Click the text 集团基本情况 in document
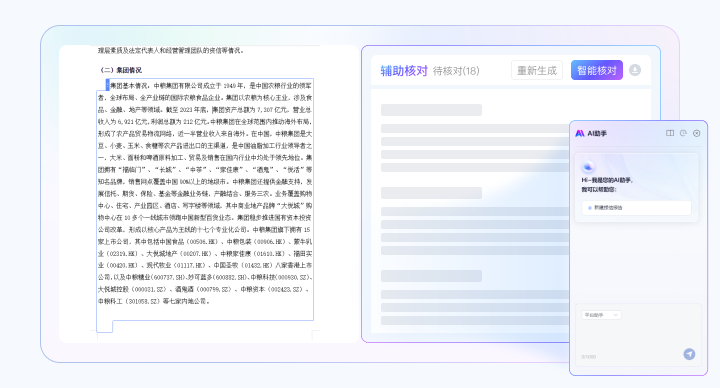The width and height of the screenshot is (720, 388). 129,86
